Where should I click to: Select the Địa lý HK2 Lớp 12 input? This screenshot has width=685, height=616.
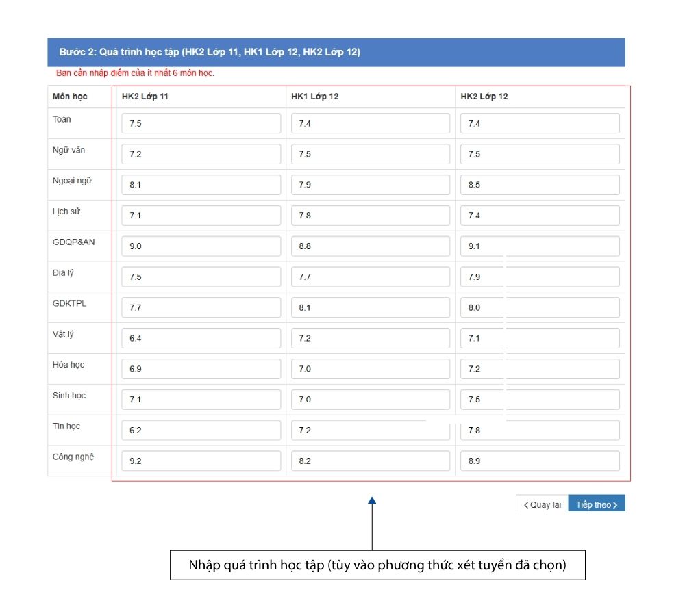click(540, 277)
